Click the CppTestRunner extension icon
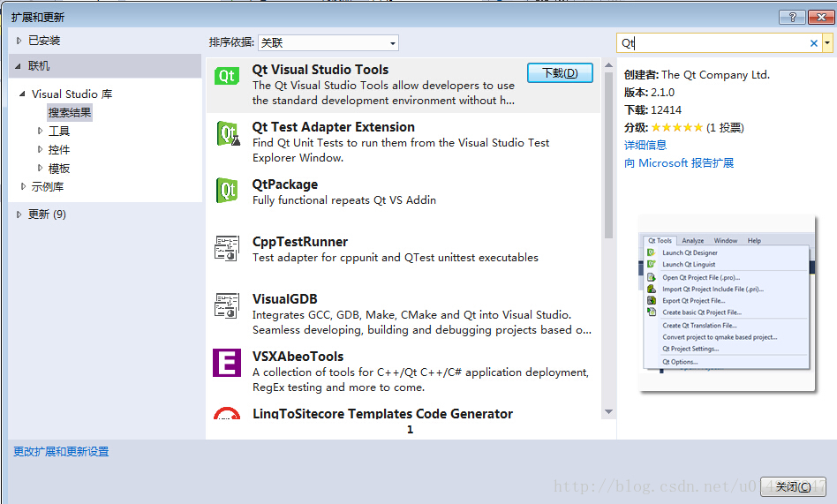The height and width of the screenshot is (504, 837). (x=226, y=248)
